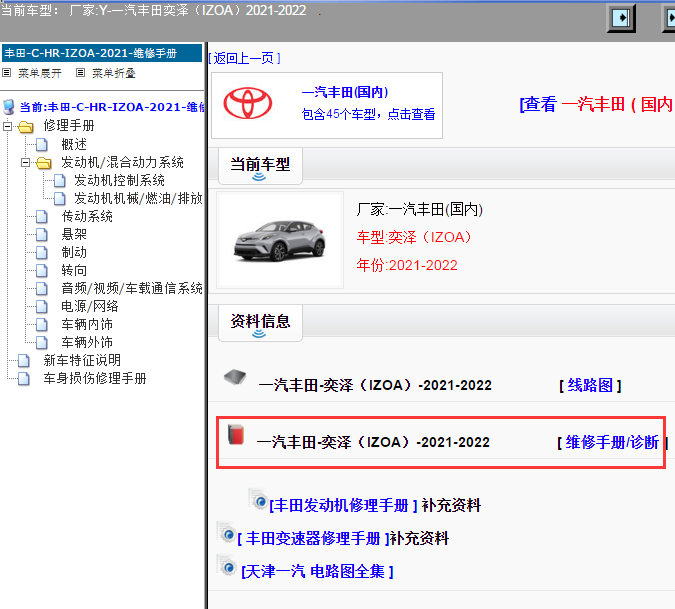Open 概述 in the tree
Screen dimensions: 675x609
point(74,145)
